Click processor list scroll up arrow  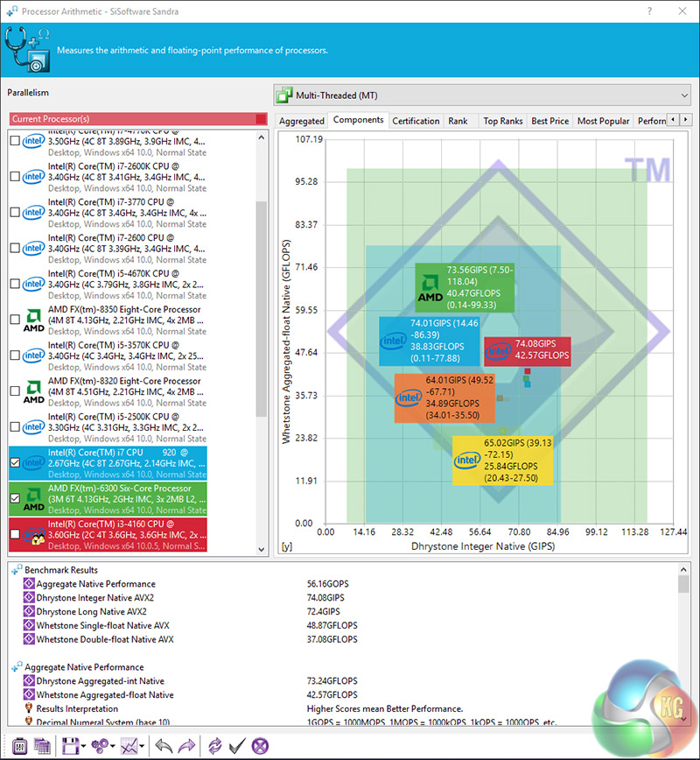(262, 137)
